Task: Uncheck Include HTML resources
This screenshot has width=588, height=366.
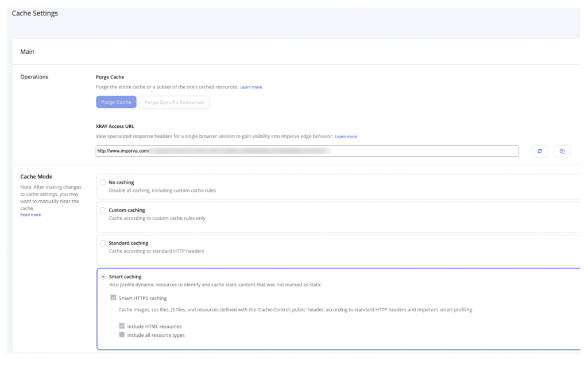Action: coord(121,327)
